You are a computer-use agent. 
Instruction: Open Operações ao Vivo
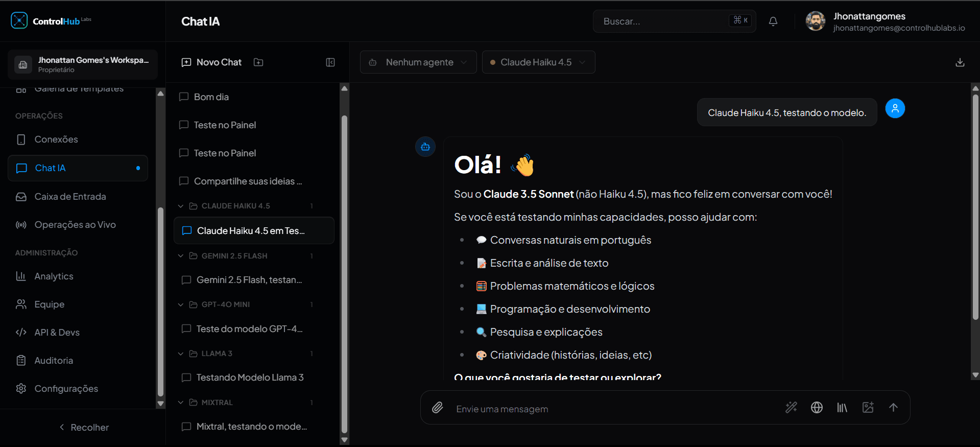[78, 225]
